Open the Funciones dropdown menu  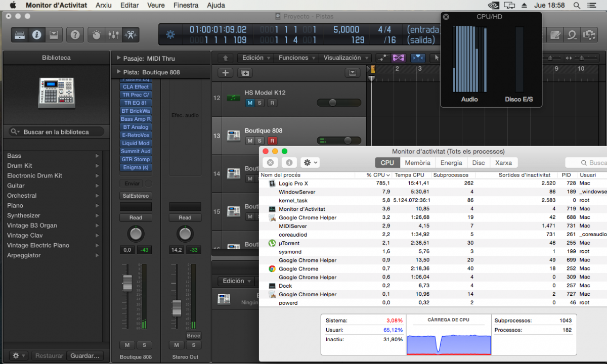(x=297, y=58)
